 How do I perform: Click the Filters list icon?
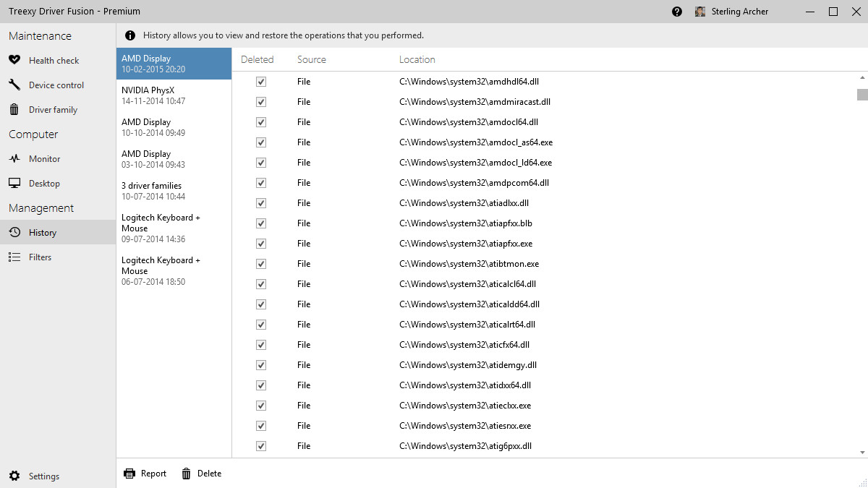pos(14,257)
